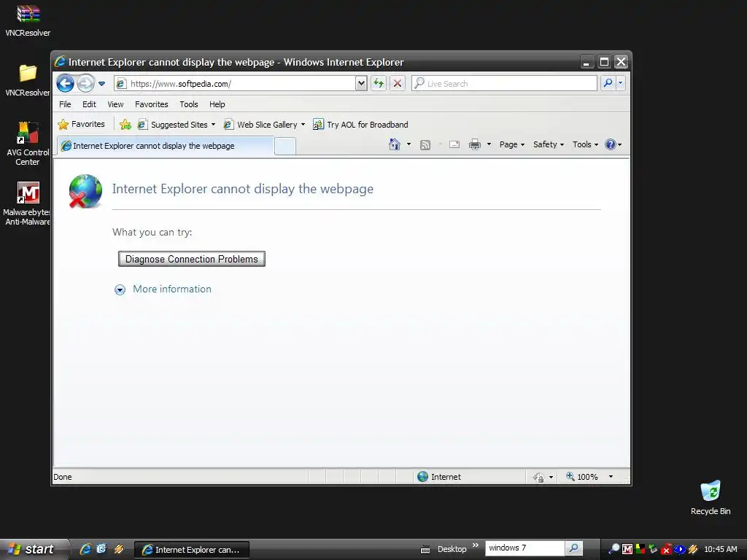Open the Tools menu in menu bar
This screenshot has width=747, height=560.
pos(189,104)
